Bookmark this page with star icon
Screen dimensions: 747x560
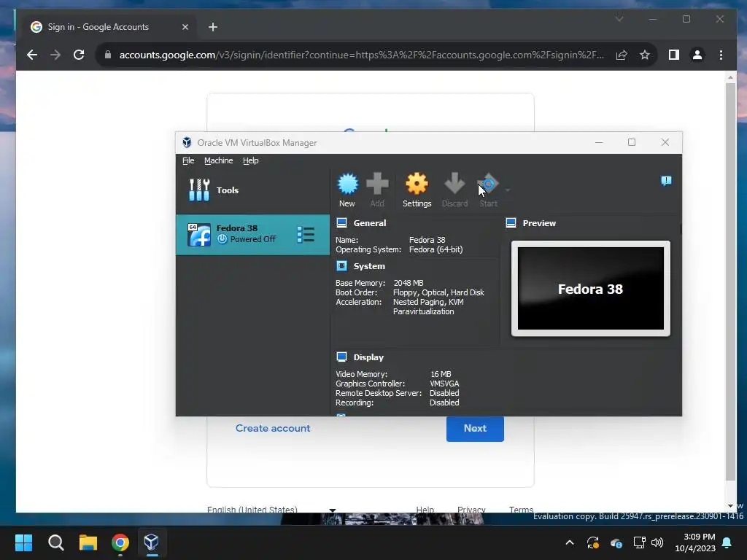click(645, 55)
